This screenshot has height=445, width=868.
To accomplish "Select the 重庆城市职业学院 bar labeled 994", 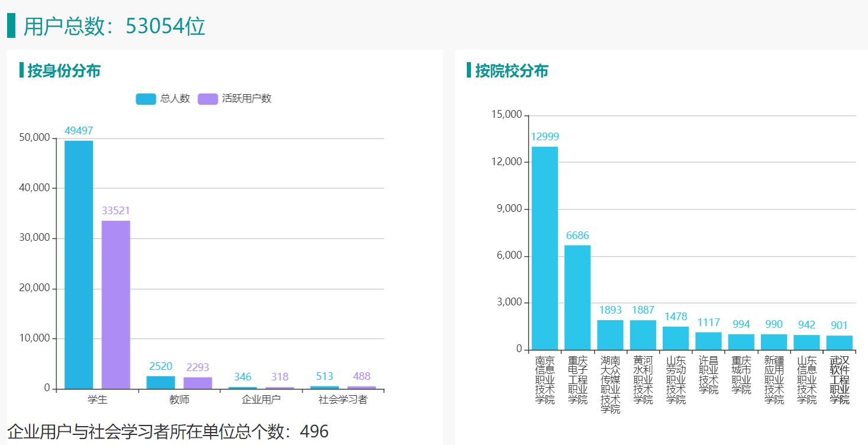I will tap(741, 342).
